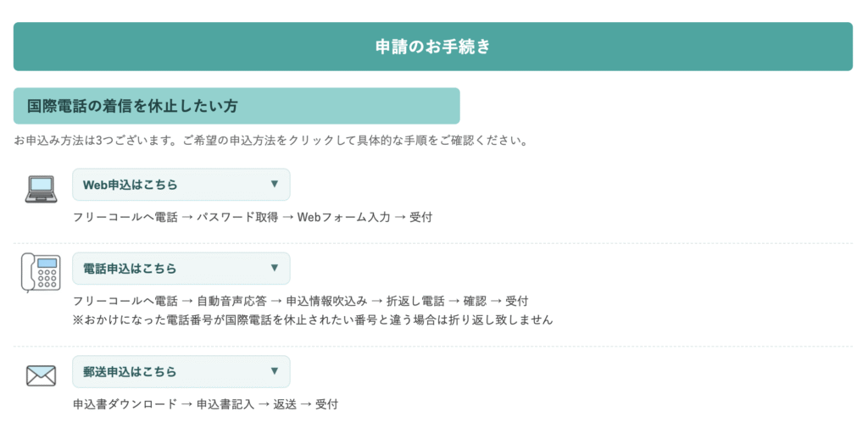This screenshot has width=868, height=422.
Task: Click the triangle arrow on 電話申込 box
Action: pyautogui.click(x=274, y=268)
